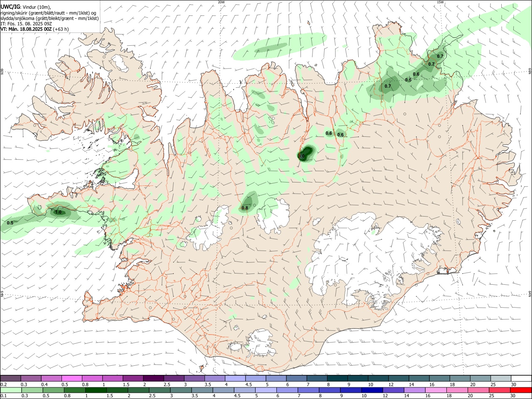The width and height of the screenshot is (532, 399).
Task: Select the 6 mm slate-blue snow swatch
Action: 296,378
